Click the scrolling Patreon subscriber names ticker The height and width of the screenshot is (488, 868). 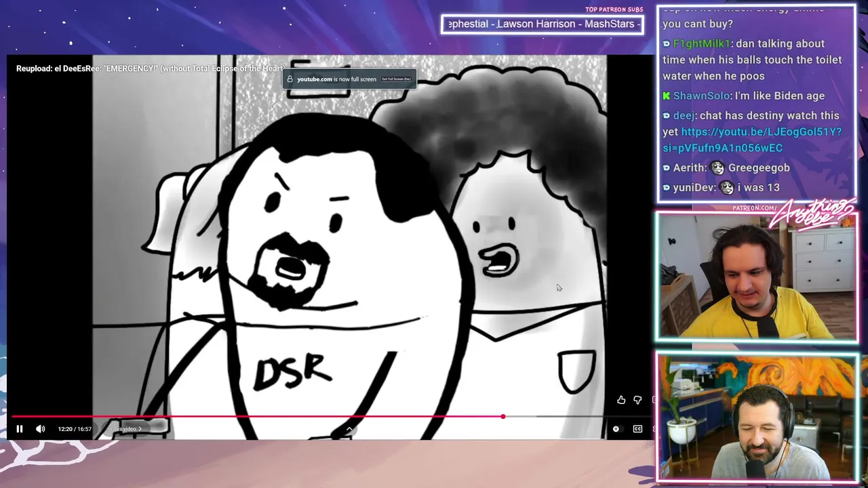[x=542, y=24]
